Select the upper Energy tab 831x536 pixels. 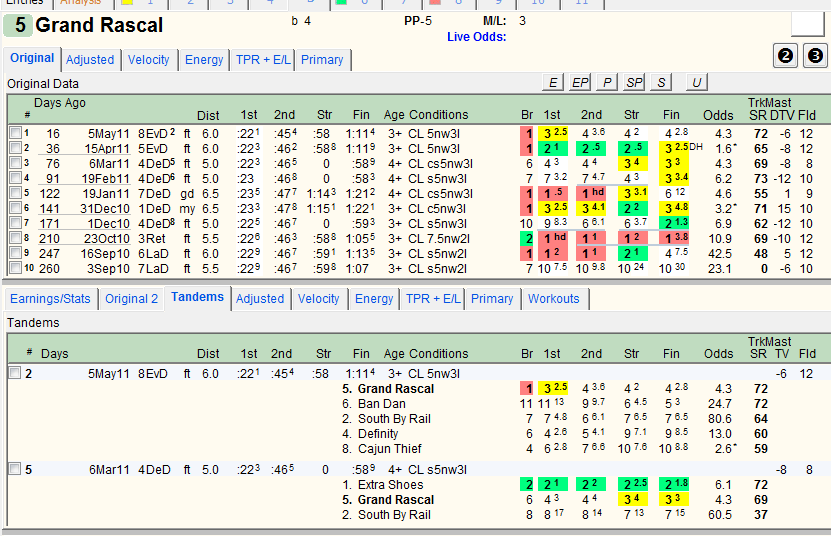point(204,60)
